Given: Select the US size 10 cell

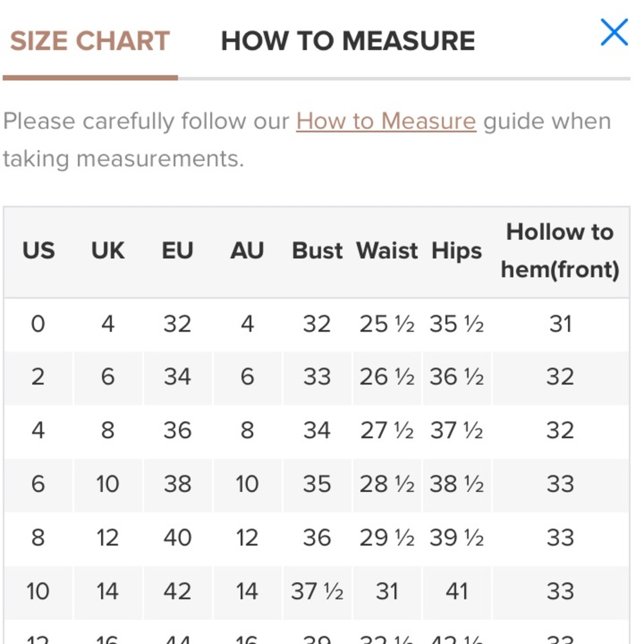Looking at the screenshot, I should (38, 592).
